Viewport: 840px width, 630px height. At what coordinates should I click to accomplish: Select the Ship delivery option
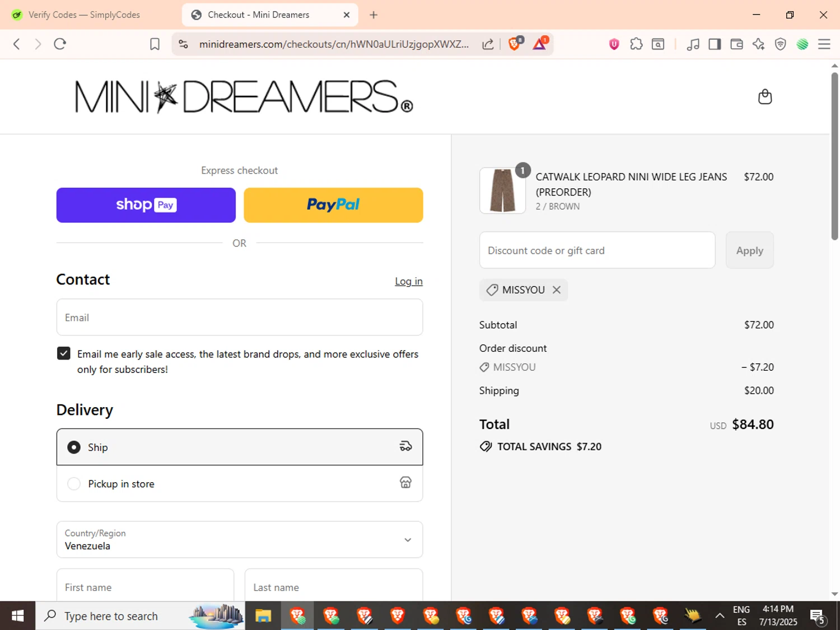click(x=240, y=447)
